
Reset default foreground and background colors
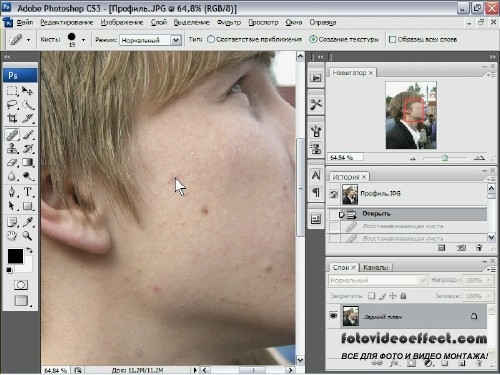coord(9,270)
